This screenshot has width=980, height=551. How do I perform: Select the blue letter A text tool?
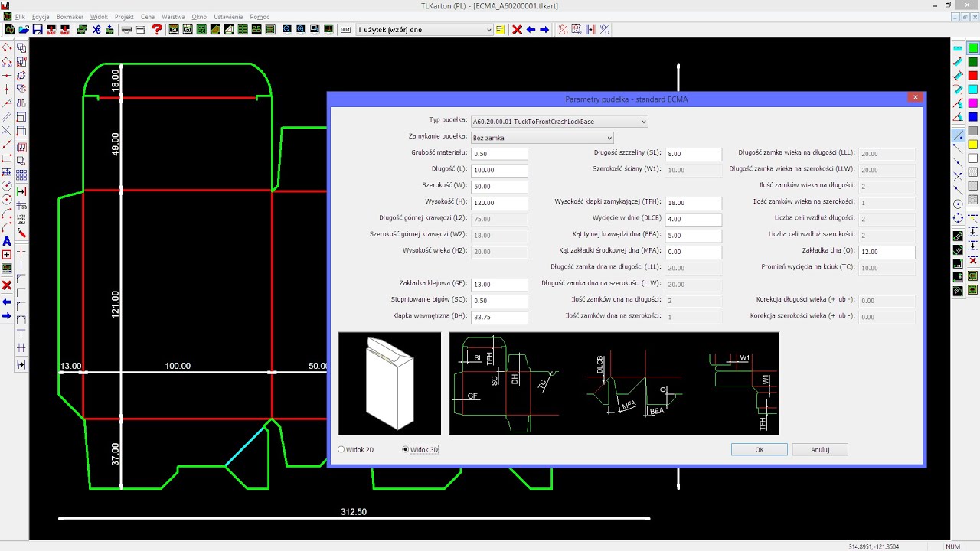click(x=7, y=241)
